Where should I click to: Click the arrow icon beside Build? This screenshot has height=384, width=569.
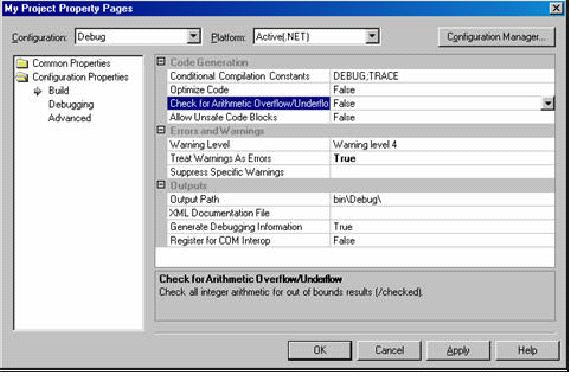(x=37, y=91)
